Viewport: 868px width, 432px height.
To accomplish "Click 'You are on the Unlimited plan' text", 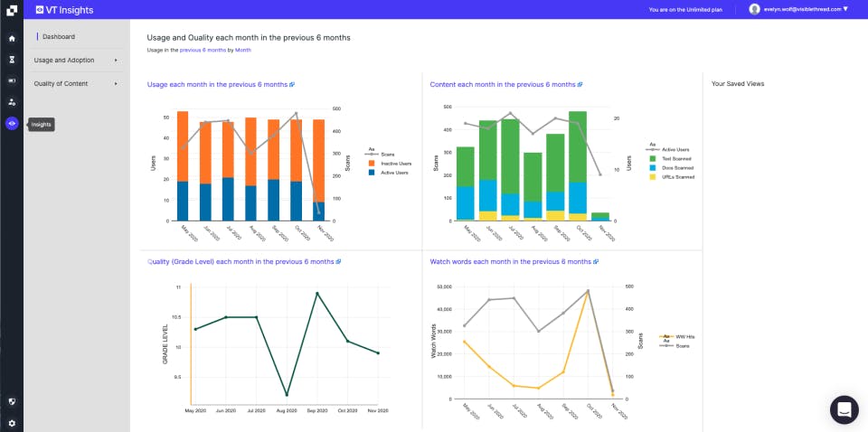I will [x=685, y=10].
